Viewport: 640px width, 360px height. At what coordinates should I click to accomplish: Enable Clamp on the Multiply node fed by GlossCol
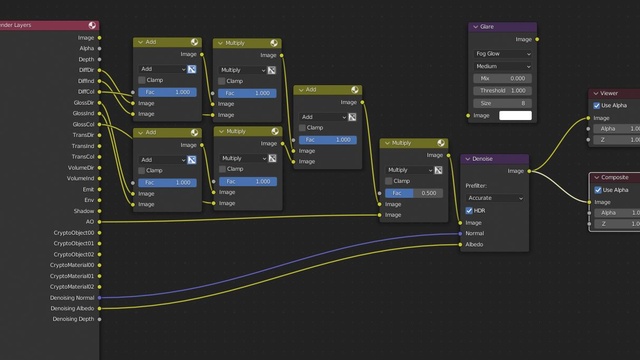click(222, 169)
